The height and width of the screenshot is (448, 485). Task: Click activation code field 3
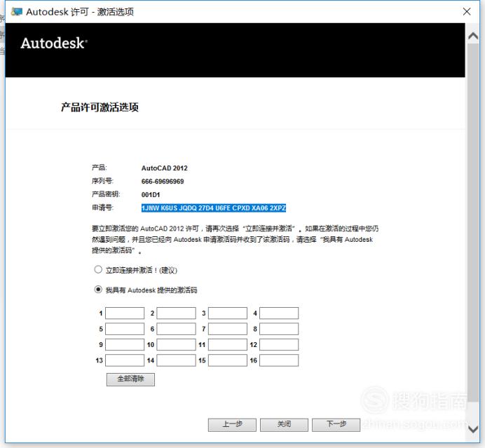[x=227, y=313]
